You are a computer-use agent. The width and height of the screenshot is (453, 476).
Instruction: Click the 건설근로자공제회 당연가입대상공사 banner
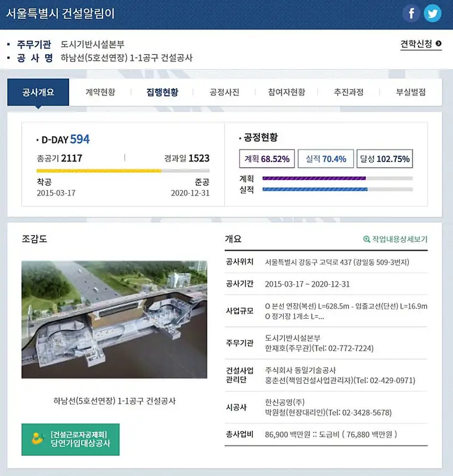[x=70, y=439]
